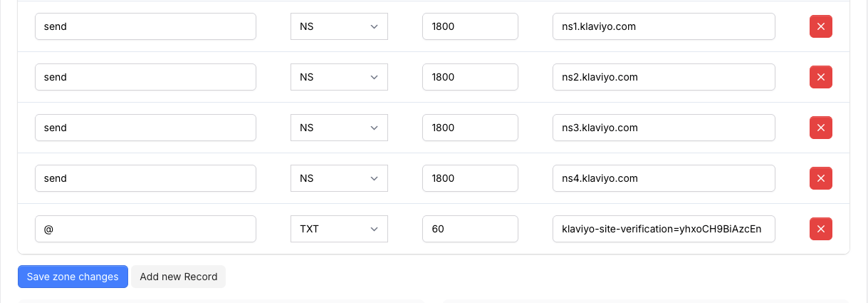Click the Save zone changes button
868x303 pixels.
point(73,277)
